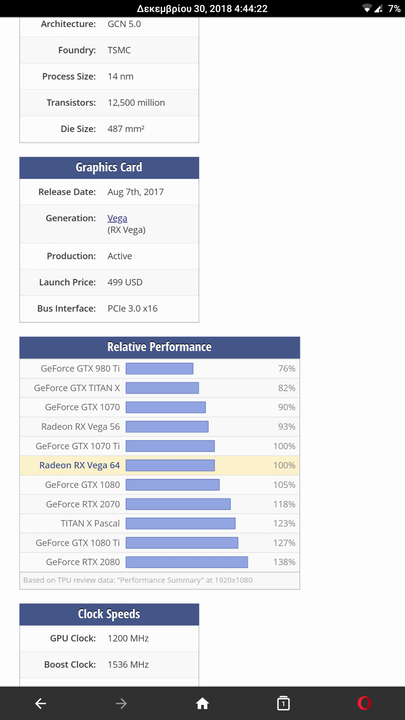
Task: Go to browser home page icon
Action: pyautogui.click(x=202, y=703)
